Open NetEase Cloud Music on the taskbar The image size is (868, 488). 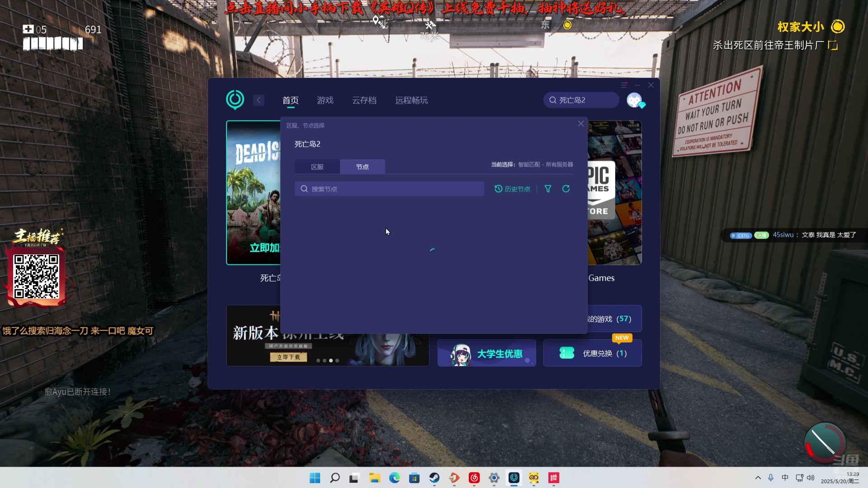(474, 478)
